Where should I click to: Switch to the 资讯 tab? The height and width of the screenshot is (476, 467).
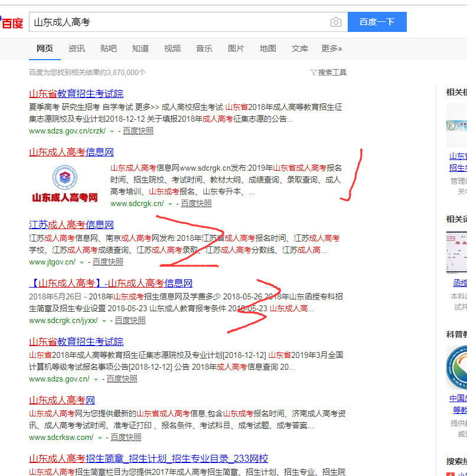77,48
